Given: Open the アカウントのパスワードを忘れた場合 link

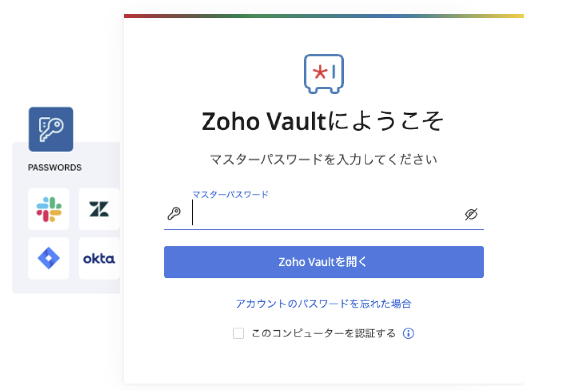Looking at the screenshot, I should [x=323, y=304].
